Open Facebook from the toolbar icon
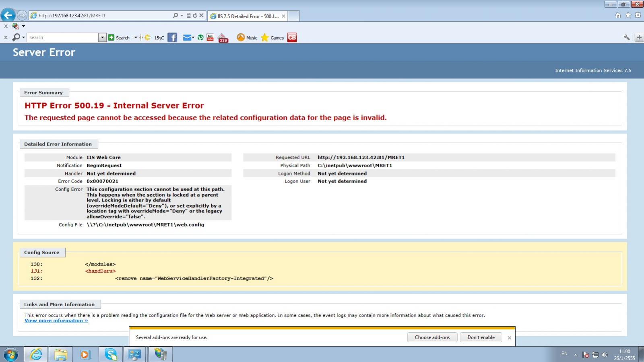 click(172, 37)
